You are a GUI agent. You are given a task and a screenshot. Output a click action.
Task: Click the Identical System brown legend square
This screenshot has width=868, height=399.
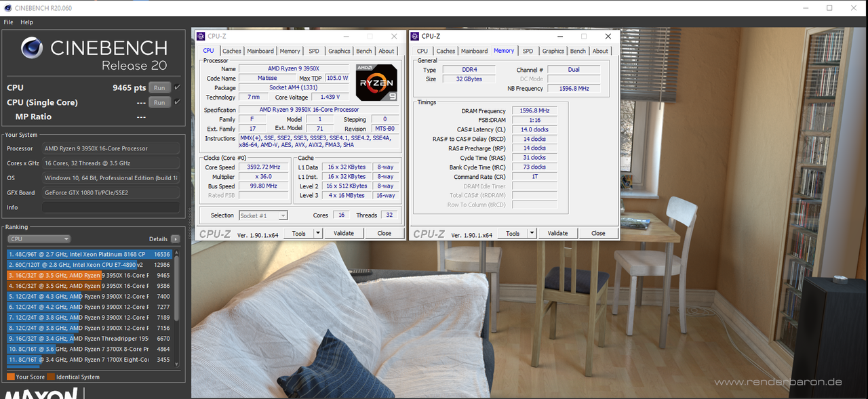tap(51, 377)
